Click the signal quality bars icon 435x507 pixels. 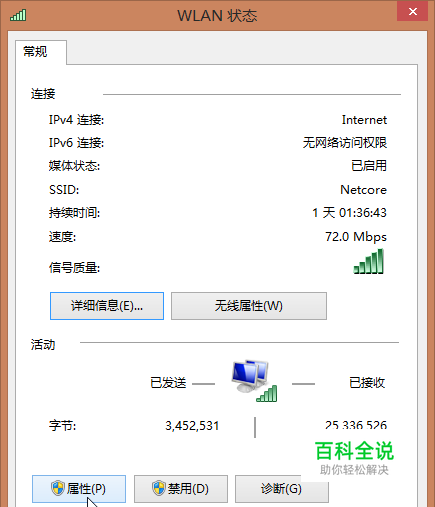(369, 262)
